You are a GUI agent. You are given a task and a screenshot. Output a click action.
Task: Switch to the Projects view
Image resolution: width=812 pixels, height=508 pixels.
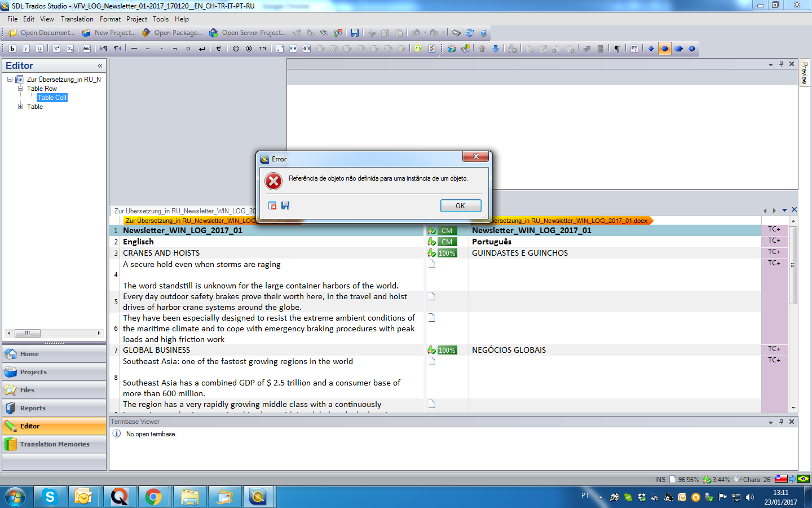pyautogui.click(x=54, y=372)
